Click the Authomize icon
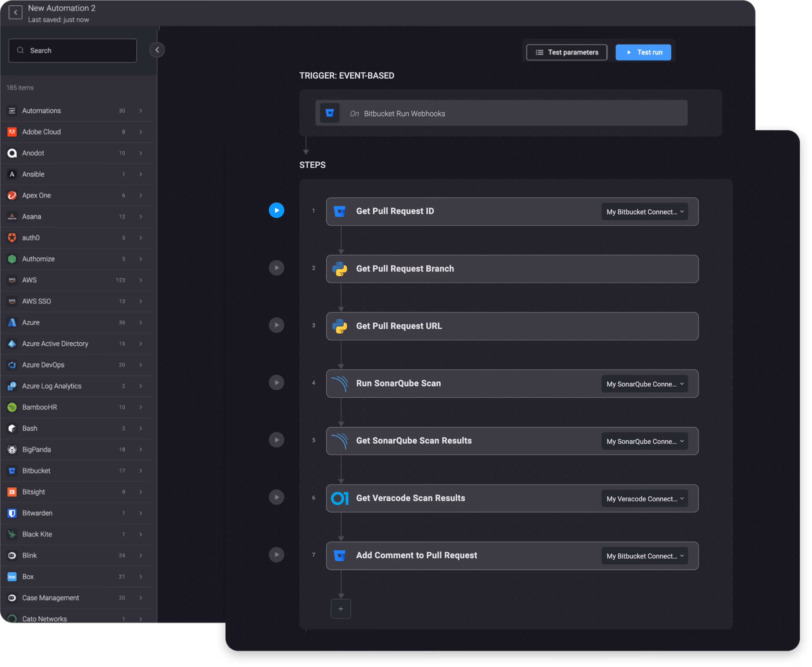812x667 pixels. coord(12,259)
